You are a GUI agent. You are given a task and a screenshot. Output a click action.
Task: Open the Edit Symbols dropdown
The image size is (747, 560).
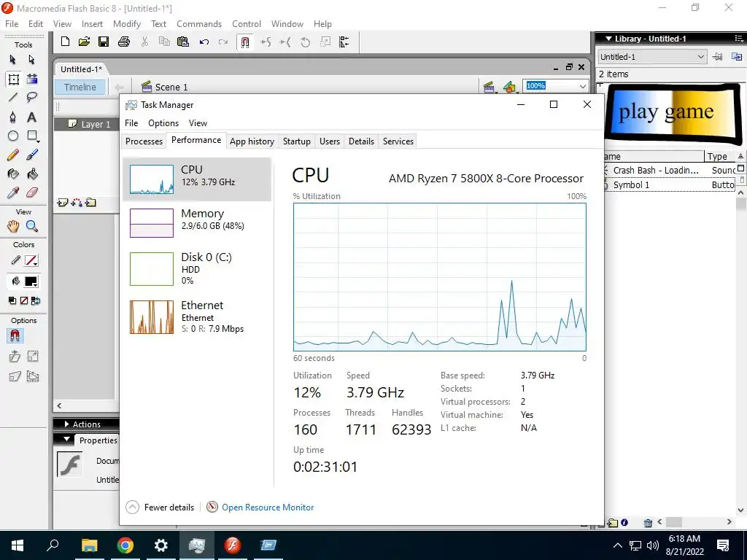pos(509,87)
